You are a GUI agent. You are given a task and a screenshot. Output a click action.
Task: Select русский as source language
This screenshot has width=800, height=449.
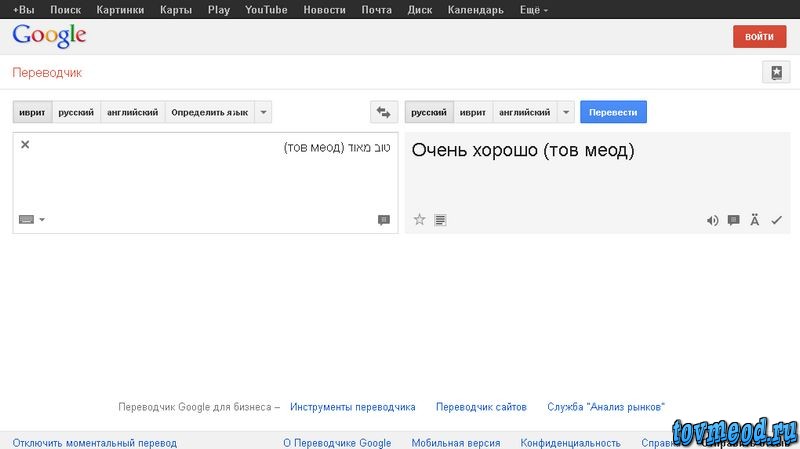[76, 112]
